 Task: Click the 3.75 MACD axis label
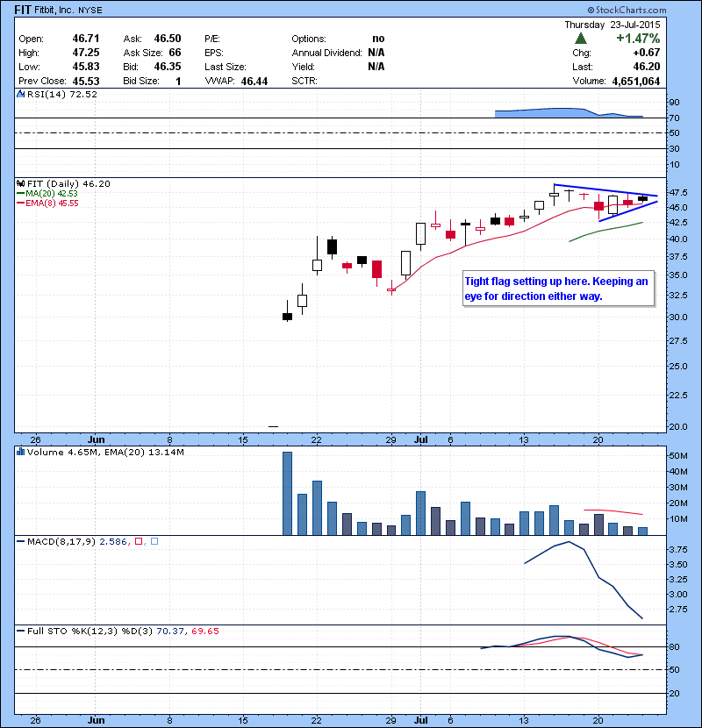[677, 550]
